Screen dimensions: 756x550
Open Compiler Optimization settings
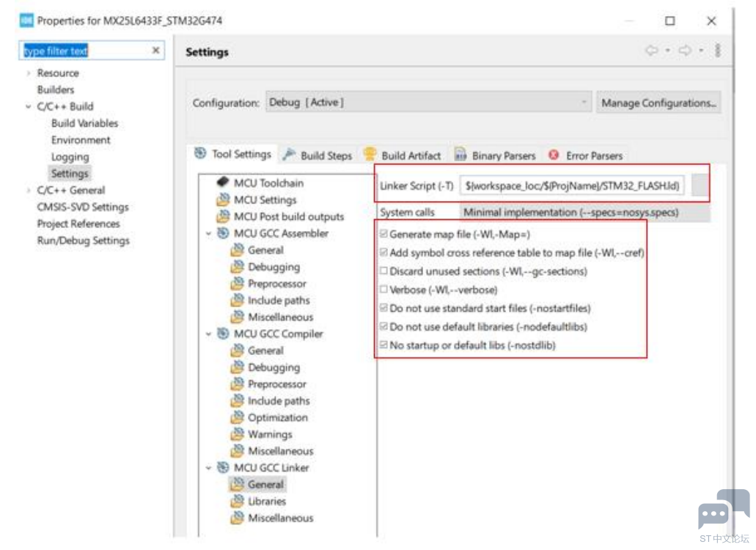[x=277, y=417]
